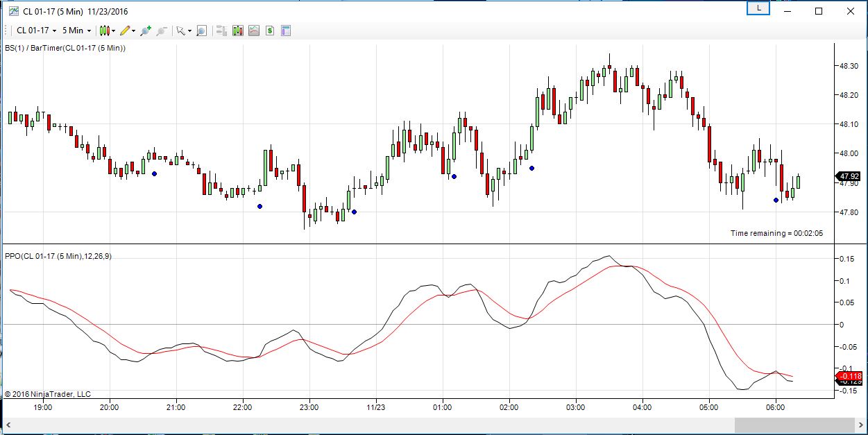Expand the cursor type dropdown arrow
Viewport: 868px width, 435px height.
point(189,31)
